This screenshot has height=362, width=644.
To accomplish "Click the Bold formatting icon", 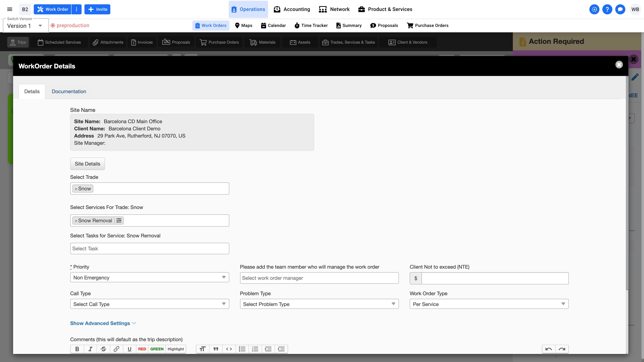I will click(x=77, y=349).
